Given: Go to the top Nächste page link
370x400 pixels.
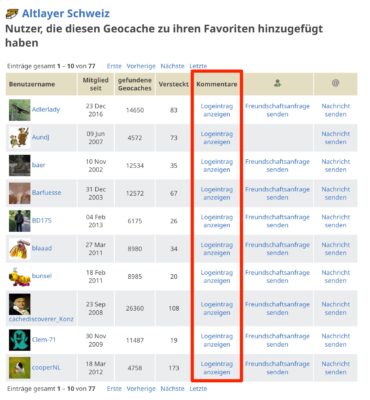Looking at the screenshot, I should click(x=172, y=66).
